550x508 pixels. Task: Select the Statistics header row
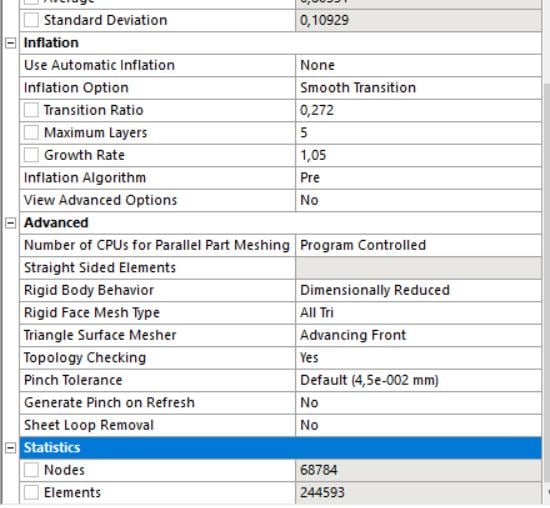click(281, 448)
